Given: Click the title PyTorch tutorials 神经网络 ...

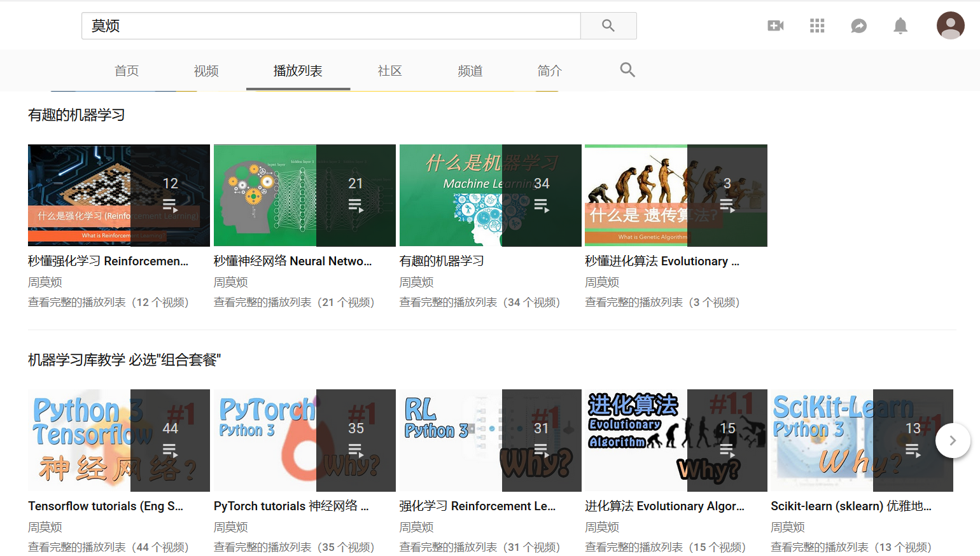Looking at the screenshot, I should coord(291,506).
